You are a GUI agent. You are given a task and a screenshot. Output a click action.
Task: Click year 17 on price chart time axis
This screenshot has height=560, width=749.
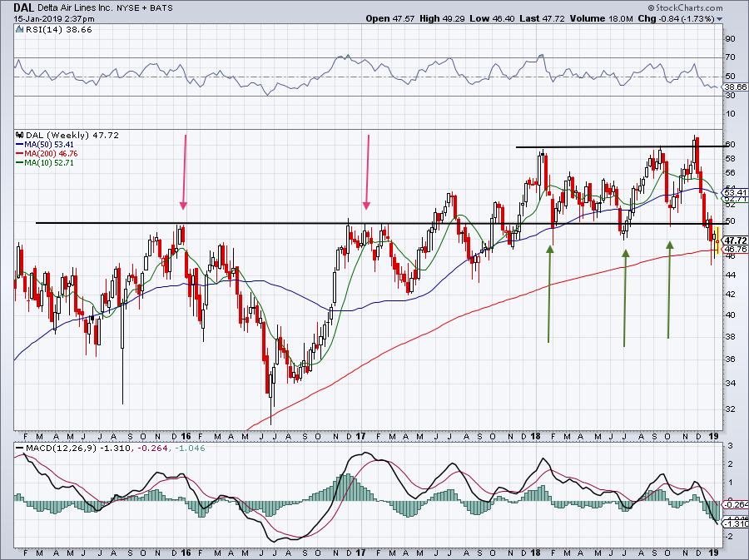[360, 436]
